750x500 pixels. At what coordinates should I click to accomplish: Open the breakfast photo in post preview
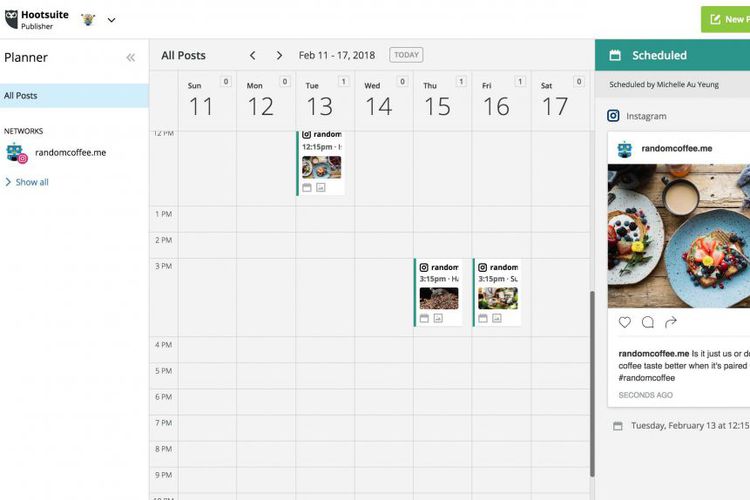(x=679, y=236)
